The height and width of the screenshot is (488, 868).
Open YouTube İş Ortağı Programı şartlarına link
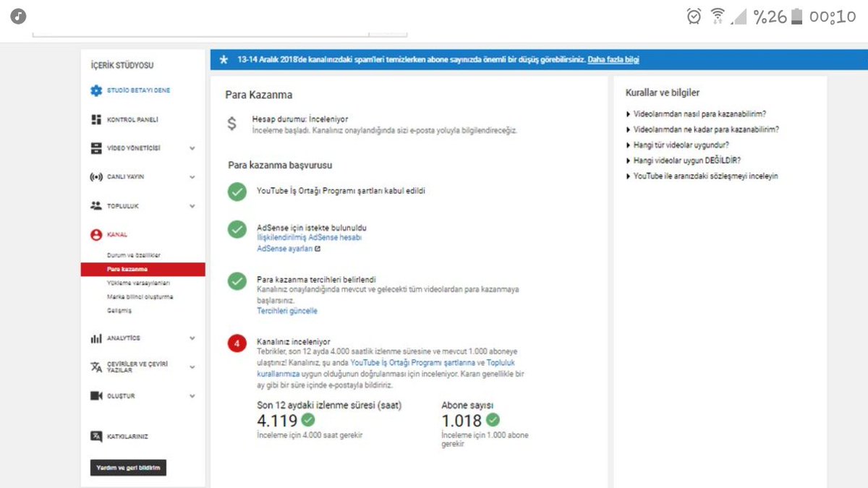412,362
